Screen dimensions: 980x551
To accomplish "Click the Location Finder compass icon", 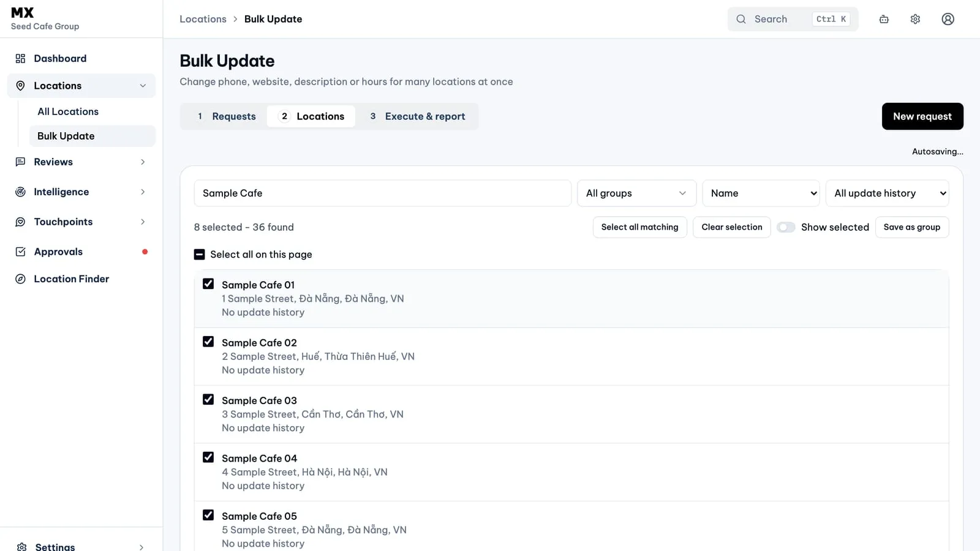I will (x=20, y=279).
